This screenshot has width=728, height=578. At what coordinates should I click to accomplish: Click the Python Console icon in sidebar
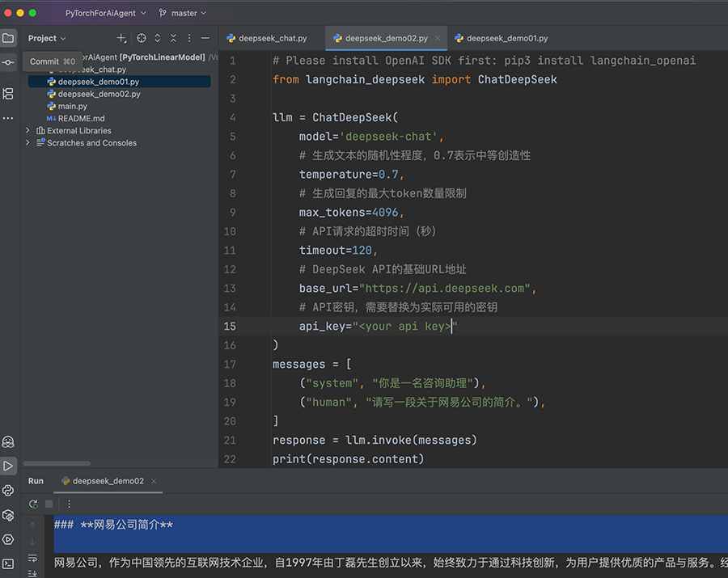8,490
